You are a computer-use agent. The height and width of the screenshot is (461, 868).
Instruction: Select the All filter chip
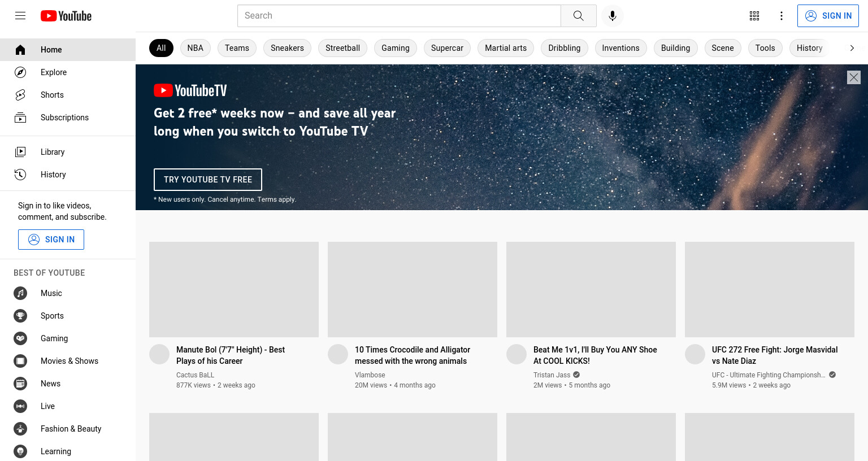[x=161, y=48]
